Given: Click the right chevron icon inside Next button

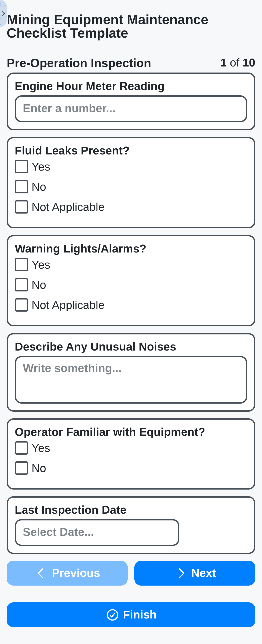Looking at the screenshot, I should click(181, 573).
